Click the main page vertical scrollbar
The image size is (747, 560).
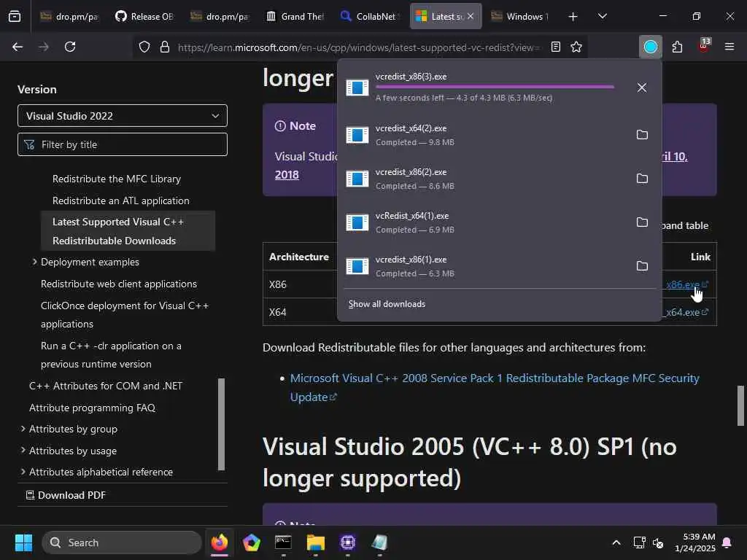[740, 405]
